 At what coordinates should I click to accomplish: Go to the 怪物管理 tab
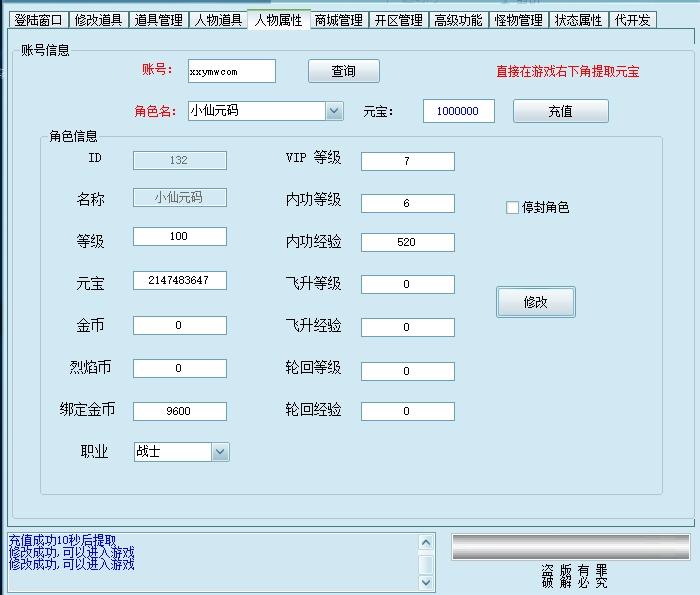coord(519,20)
